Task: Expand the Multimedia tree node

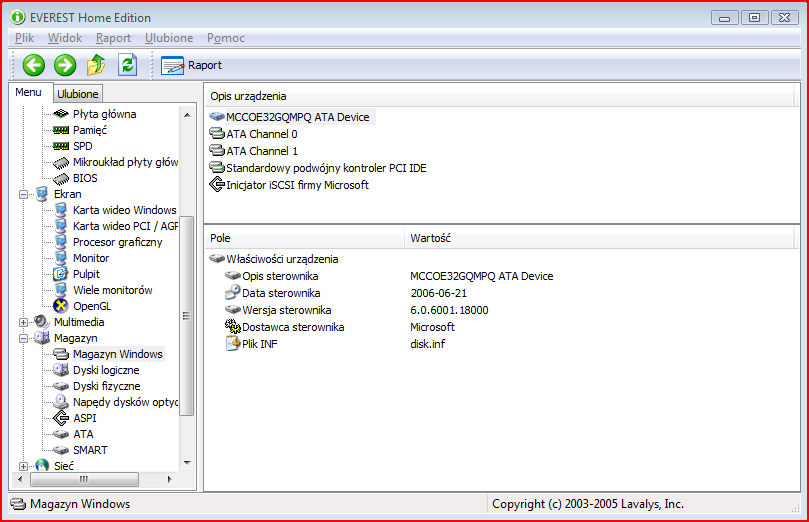Action: click(23, 322)
